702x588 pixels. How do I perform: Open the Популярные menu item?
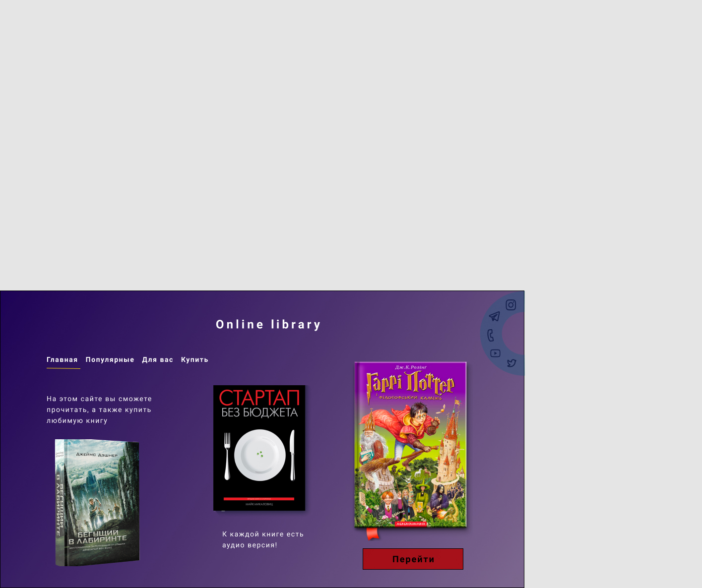click(x=110, y=360)
